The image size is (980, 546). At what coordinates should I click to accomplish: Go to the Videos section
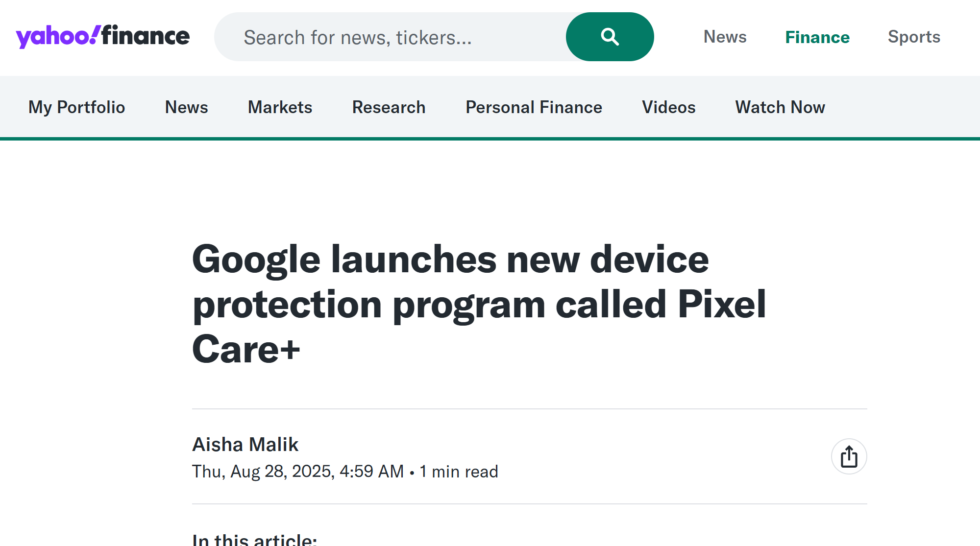point(668,107)
